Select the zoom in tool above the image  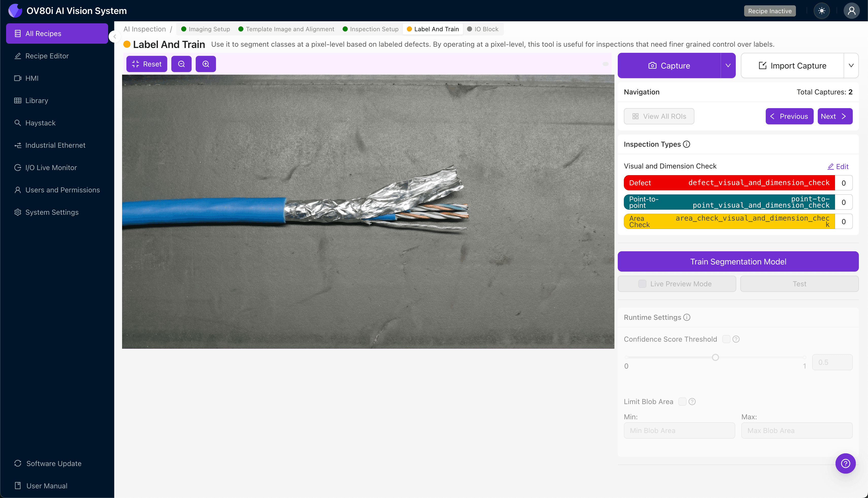pyautogui.click(x=206, y=64)
